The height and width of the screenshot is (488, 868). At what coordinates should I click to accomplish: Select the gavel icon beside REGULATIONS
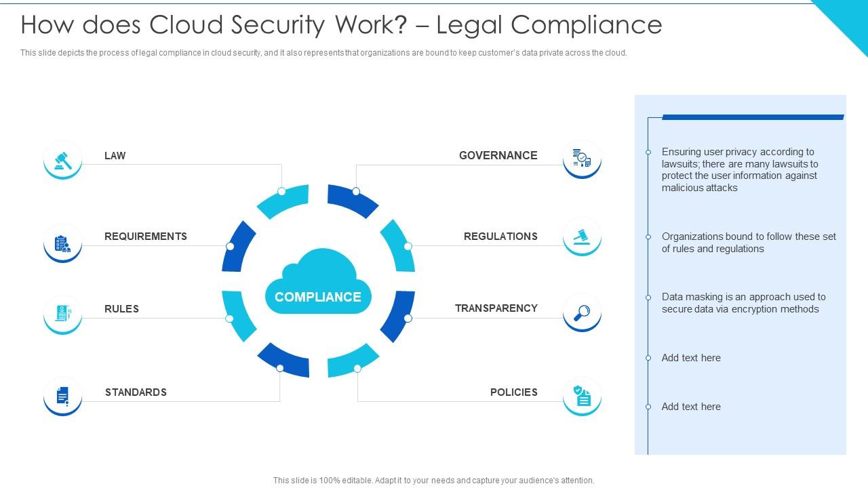coord(582,237)
